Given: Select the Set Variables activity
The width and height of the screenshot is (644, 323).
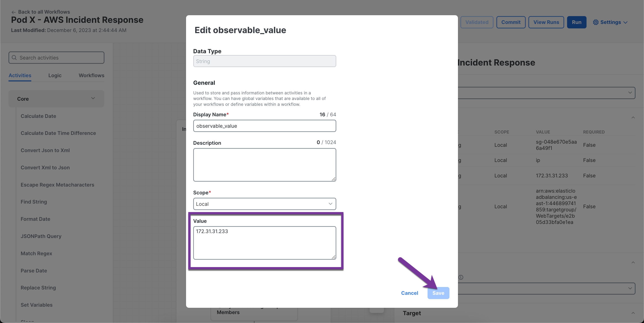Looking at the screenshot, I should pyautogui.click(x=36, y=305).
